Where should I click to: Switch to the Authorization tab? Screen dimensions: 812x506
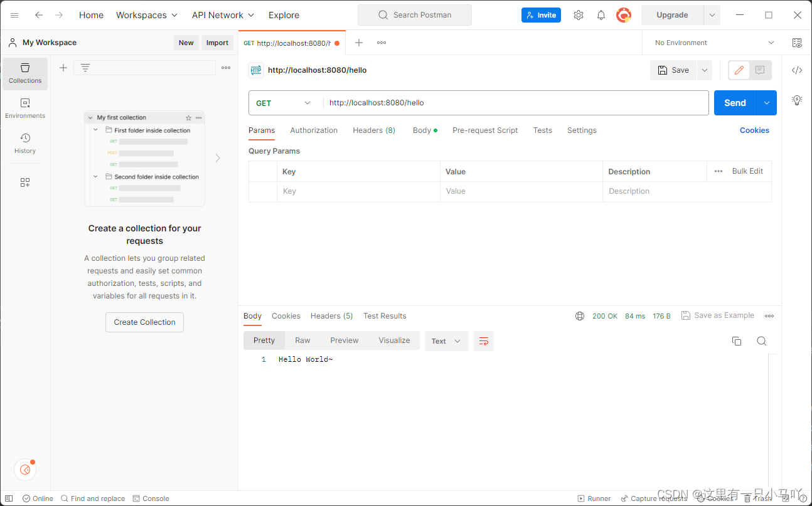pyautogui.click(x=314, y=130)
